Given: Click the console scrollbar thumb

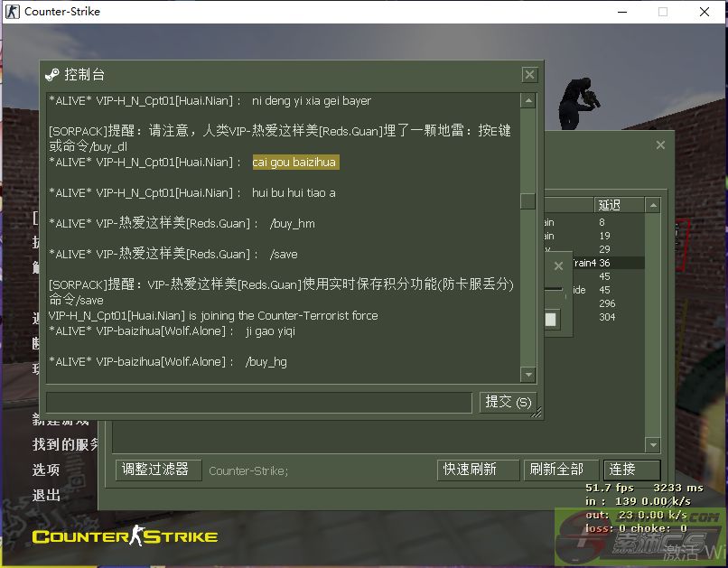Looking at the screenshot, I should (528, 201).
